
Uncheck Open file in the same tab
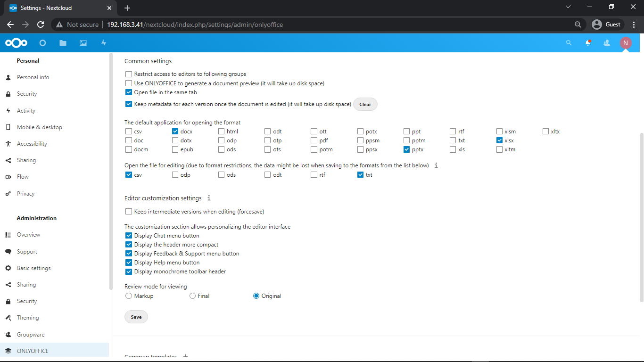coord(129,92)
